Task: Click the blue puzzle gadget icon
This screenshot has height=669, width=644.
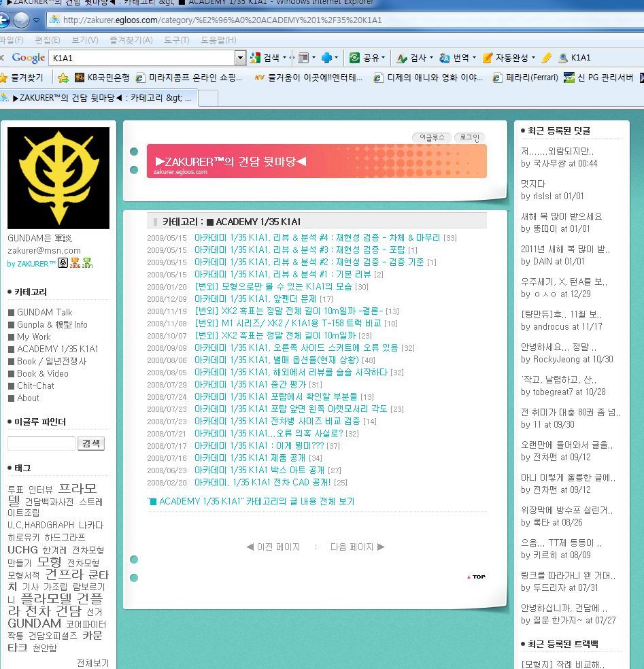Action: [326, 58]
